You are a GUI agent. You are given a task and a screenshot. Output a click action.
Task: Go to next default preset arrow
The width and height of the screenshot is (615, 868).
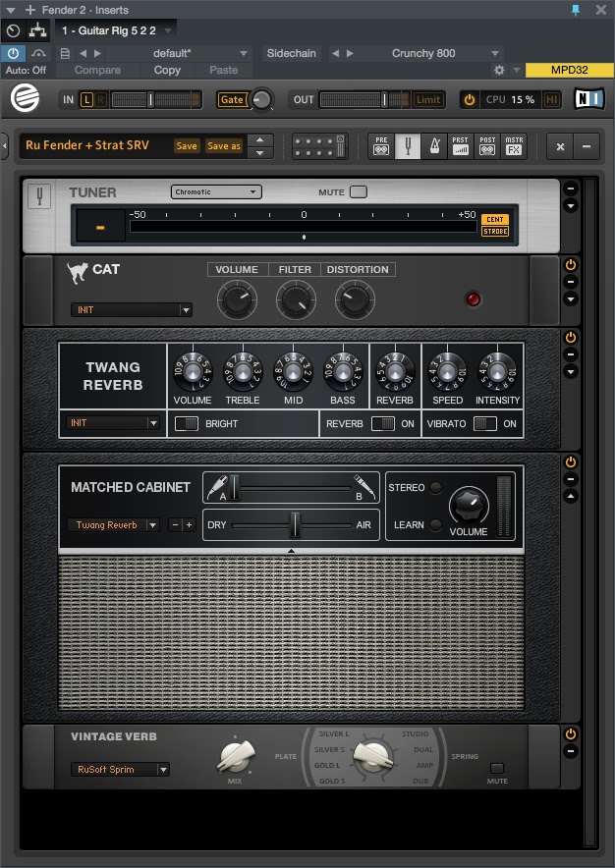click(x=97, y=54)
